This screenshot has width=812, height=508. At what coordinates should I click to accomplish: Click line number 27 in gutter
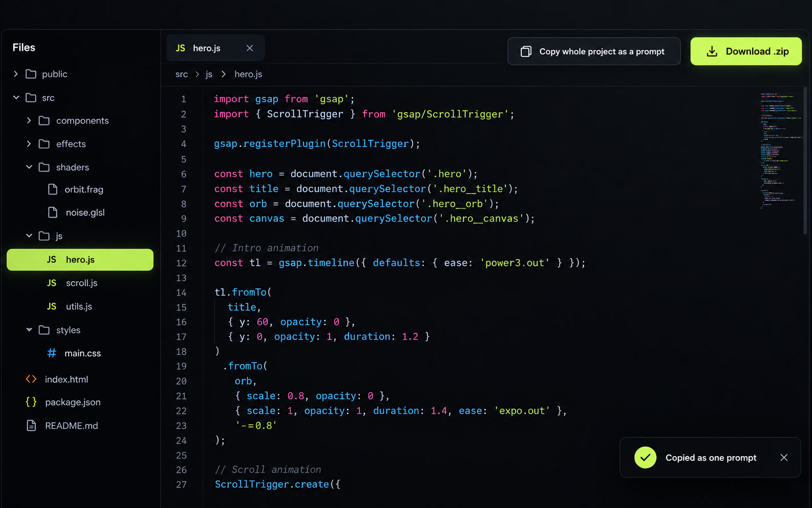pos(181,484)
